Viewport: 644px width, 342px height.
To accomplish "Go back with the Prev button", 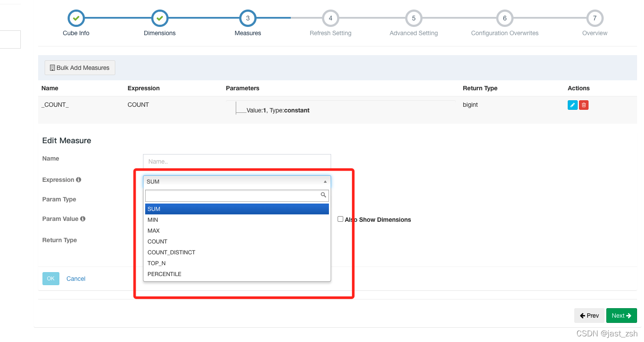I will 589,316.
